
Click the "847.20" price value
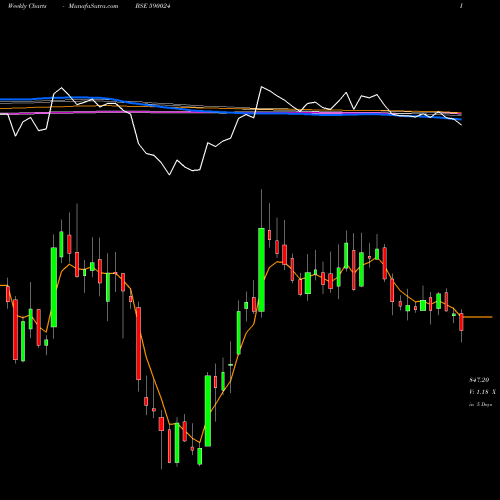click(479, 380)
